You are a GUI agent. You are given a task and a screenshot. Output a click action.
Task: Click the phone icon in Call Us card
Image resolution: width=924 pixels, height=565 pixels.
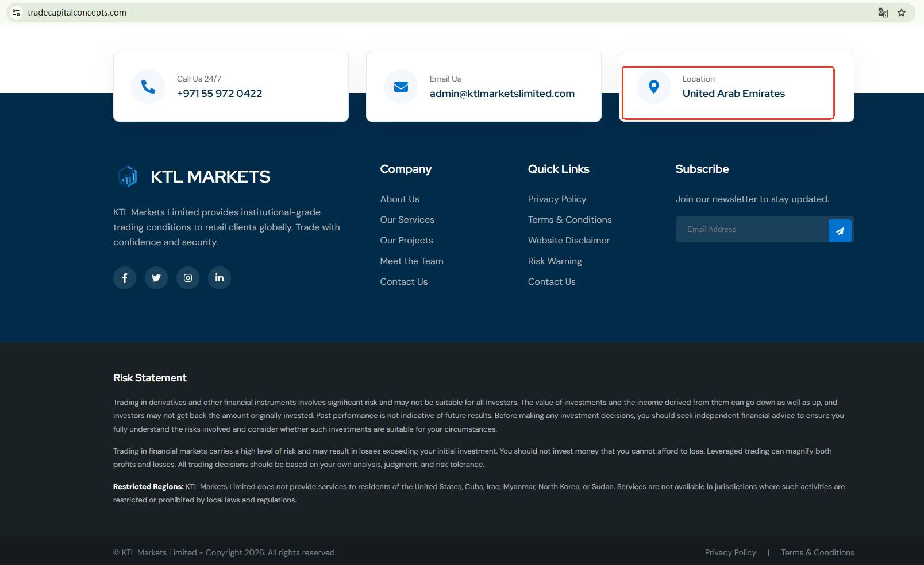coord(148,87)
